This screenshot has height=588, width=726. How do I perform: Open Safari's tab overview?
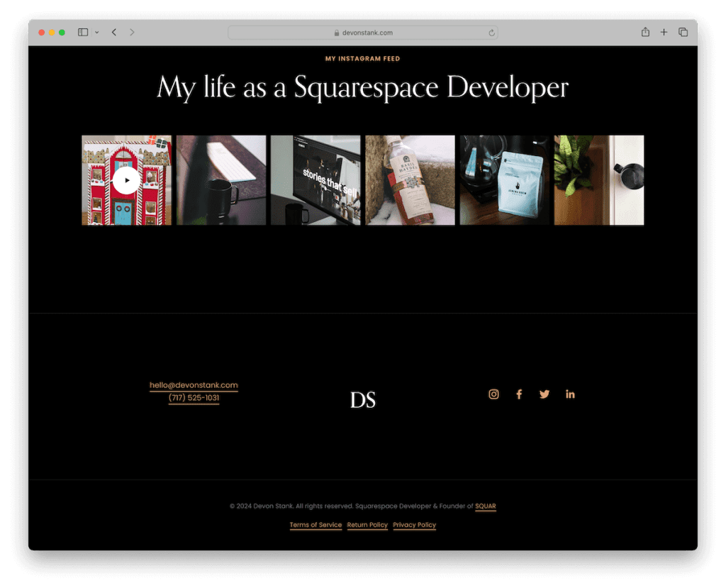tap(682, 32)
